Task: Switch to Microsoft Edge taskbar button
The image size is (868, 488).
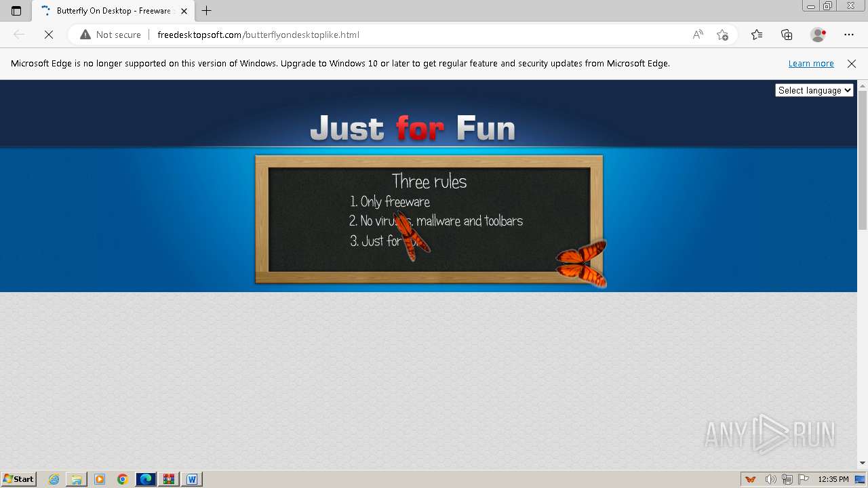Action: [x=146, y=479]
